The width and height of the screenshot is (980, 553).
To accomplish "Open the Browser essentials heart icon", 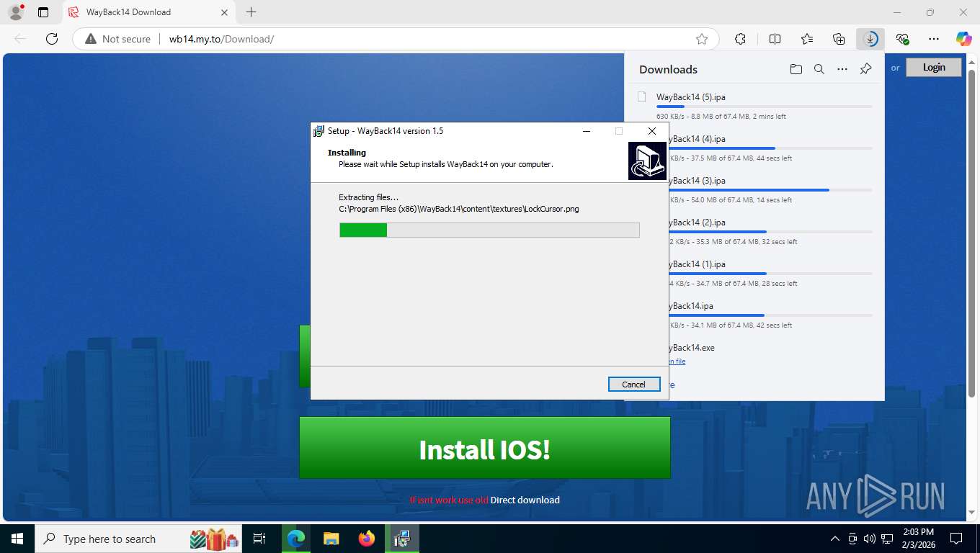I will click(x=902, y=39).
